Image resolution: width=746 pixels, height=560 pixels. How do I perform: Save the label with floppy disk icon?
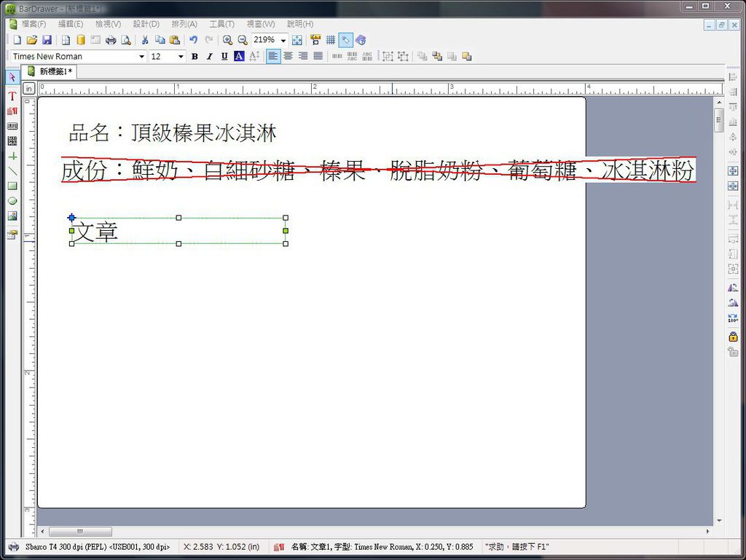coord(47,40)
